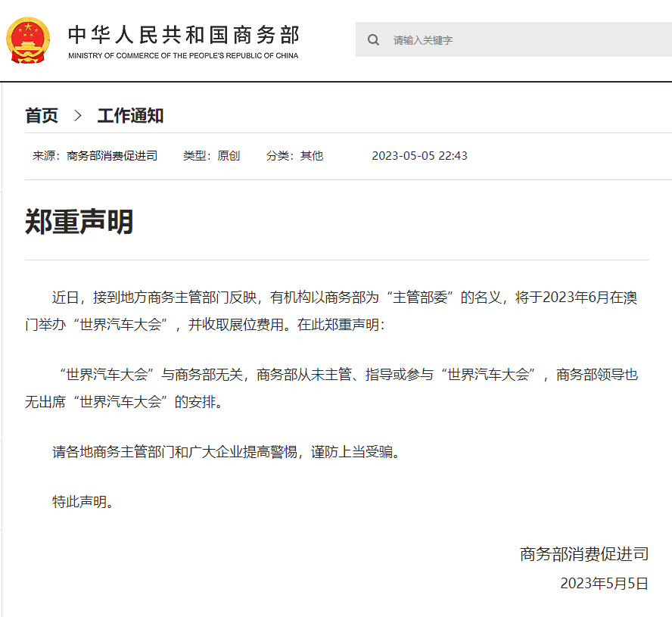Click the line starting 门举办“世界汽车大会”
Screen dimensions: 672x617
pyautogui.click(x=205, y=325)
